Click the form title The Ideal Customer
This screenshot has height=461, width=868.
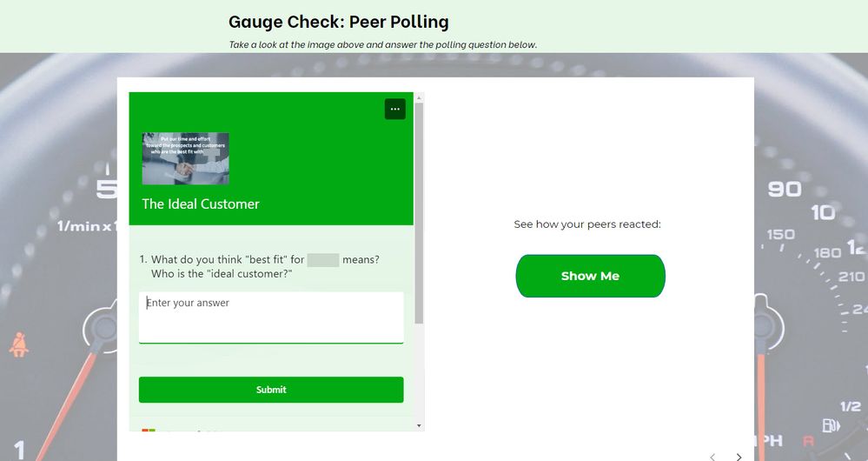click(201, 204)
